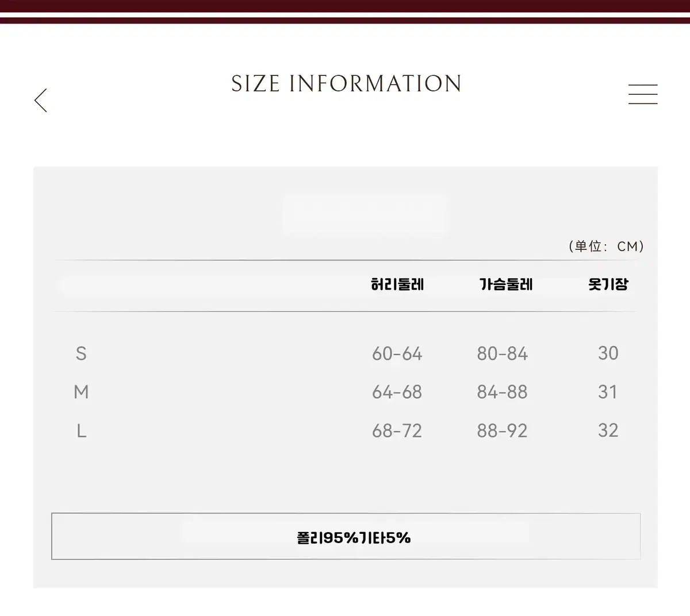Click the 폴리95%기타5% material box

tap(354, 537)
